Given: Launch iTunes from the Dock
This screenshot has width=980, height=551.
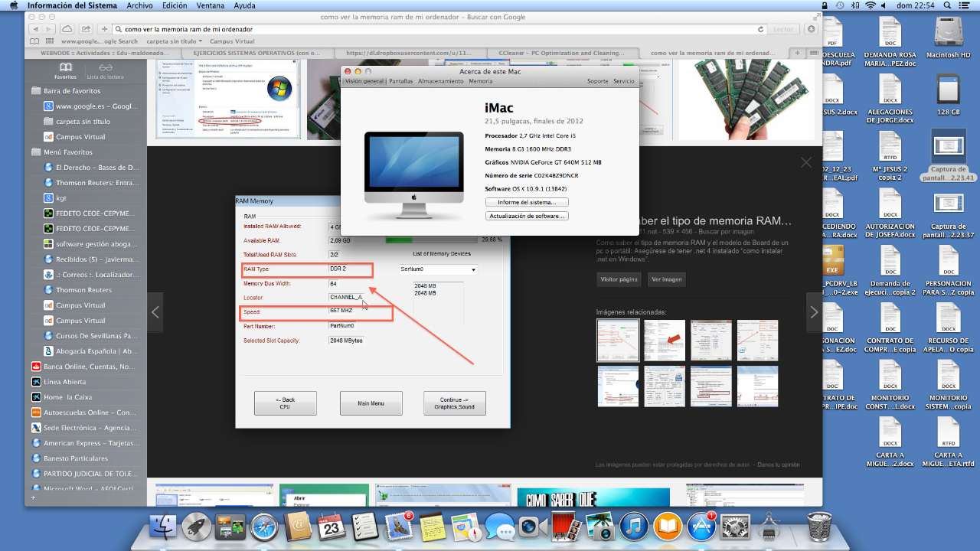Looking at the screenshot, I should point(633,527).
